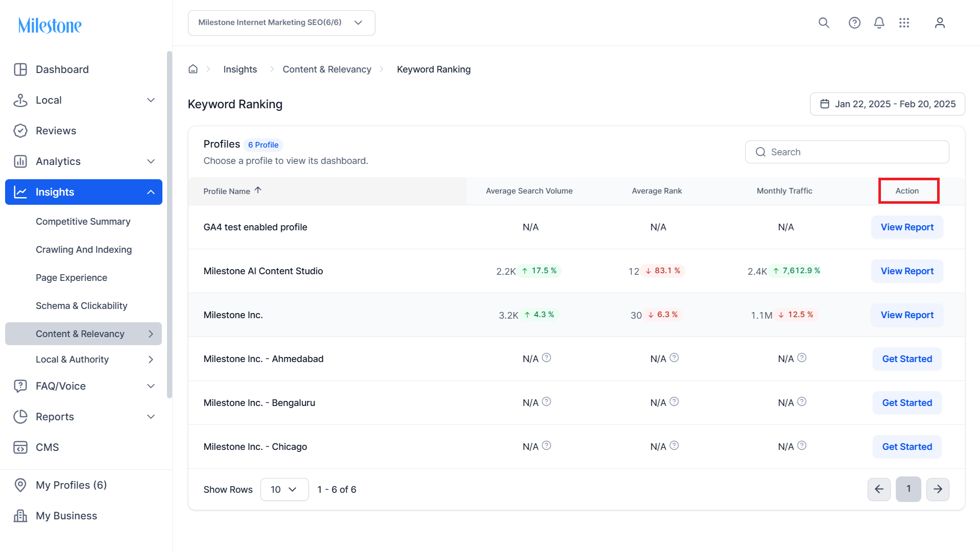Open the Milestone Internet Marketing SEO dropdown
The image size is (980, 551).
tap(281, 23)
